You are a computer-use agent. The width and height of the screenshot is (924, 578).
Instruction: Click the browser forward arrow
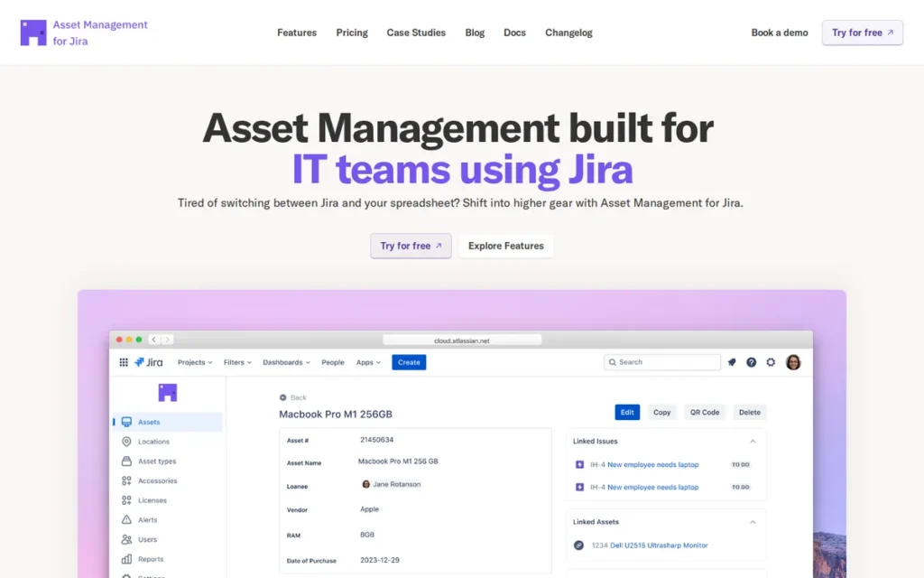click(167, 340)
